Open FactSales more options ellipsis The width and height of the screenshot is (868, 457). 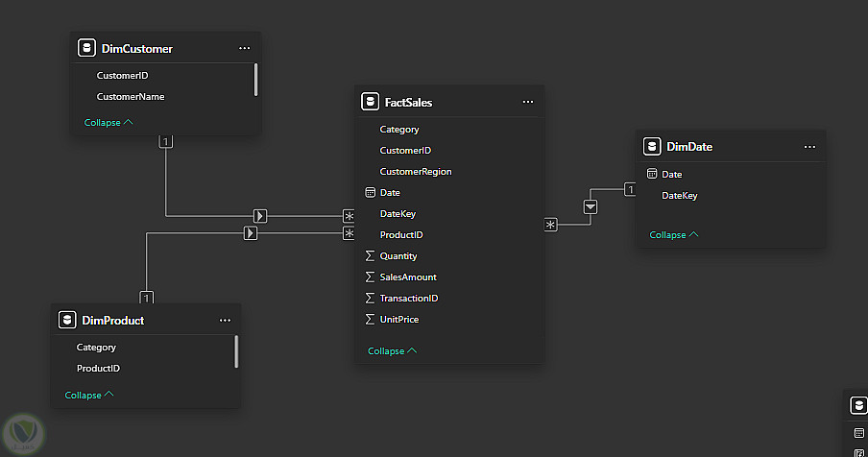tap(528, 102)
